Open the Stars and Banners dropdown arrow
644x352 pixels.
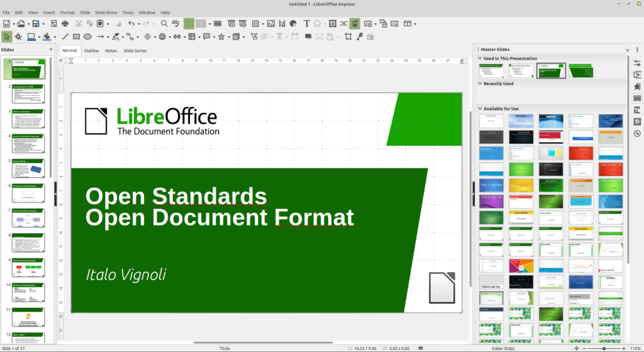(x=228, y=37)
